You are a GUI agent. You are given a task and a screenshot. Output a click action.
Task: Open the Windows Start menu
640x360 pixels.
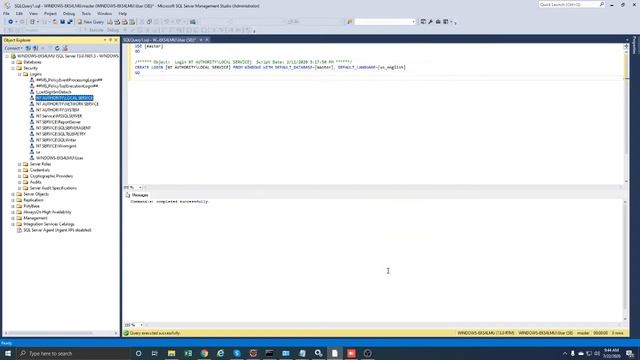8,353
